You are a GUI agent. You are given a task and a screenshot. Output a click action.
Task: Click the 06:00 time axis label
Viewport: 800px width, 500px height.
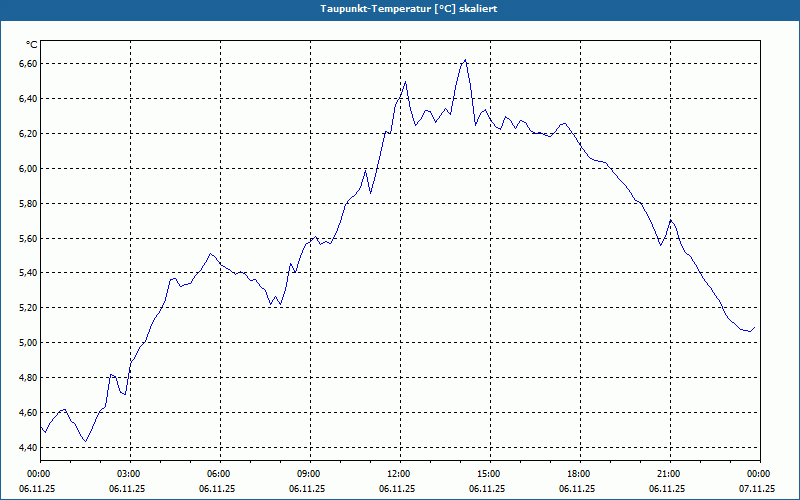pos(219,474)
